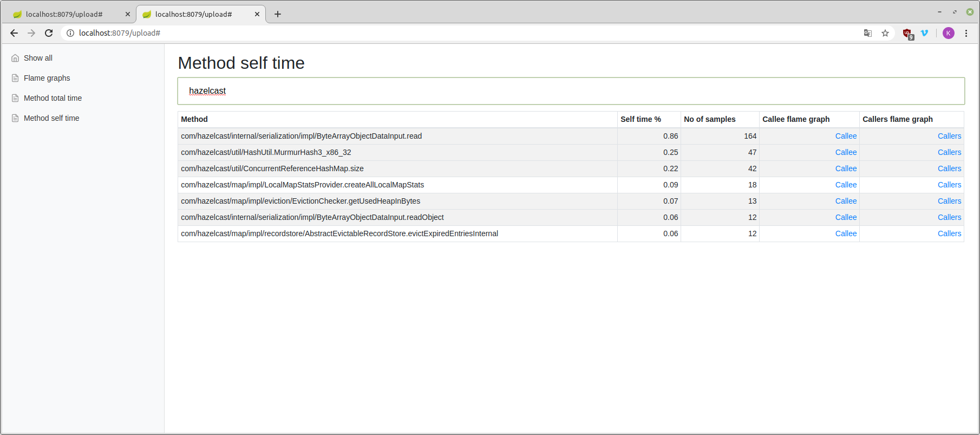The image size is (980, 435).
Task: Click the hazelcast filter input field
Action: (571, 91)
